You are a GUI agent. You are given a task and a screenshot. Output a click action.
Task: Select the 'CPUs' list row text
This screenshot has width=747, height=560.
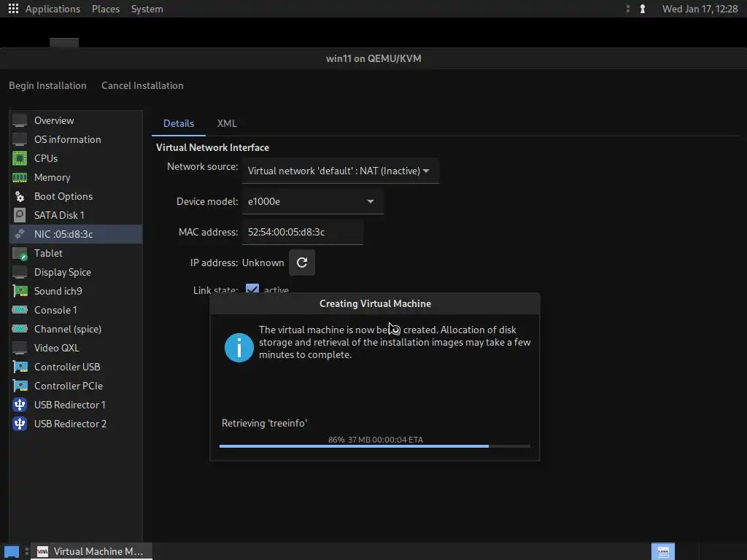[x=46, y=158]
